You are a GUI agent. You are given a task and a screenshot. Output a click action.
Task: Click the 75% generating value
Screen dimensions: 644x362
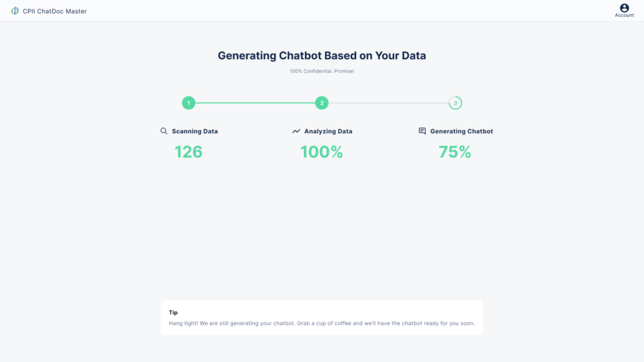[x=455, y=152]
